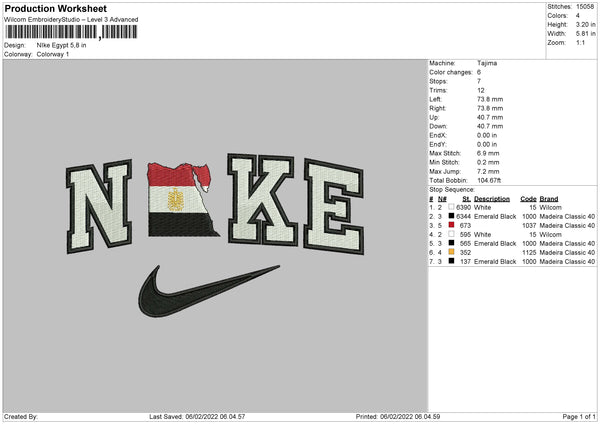This screenshot has width=600, height=424.
Task: Click the 'Brand' column header
Action: 549,199
